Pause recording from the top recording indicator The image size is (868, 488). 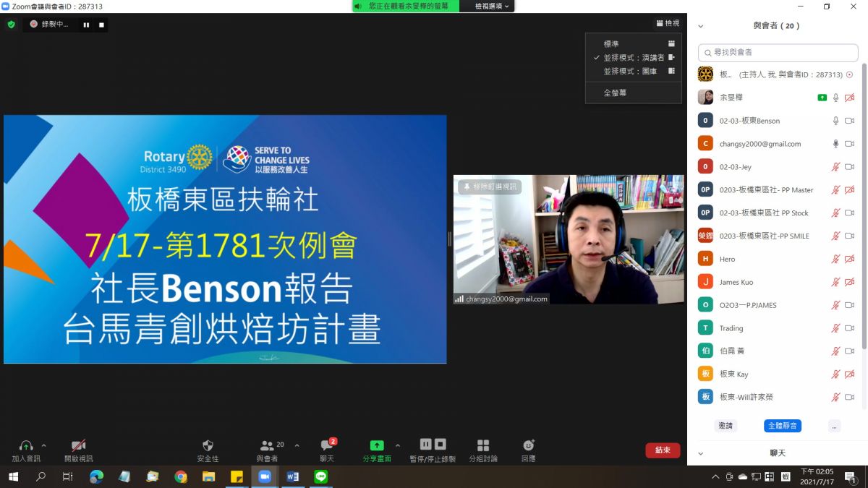click(x=86, y=25)
